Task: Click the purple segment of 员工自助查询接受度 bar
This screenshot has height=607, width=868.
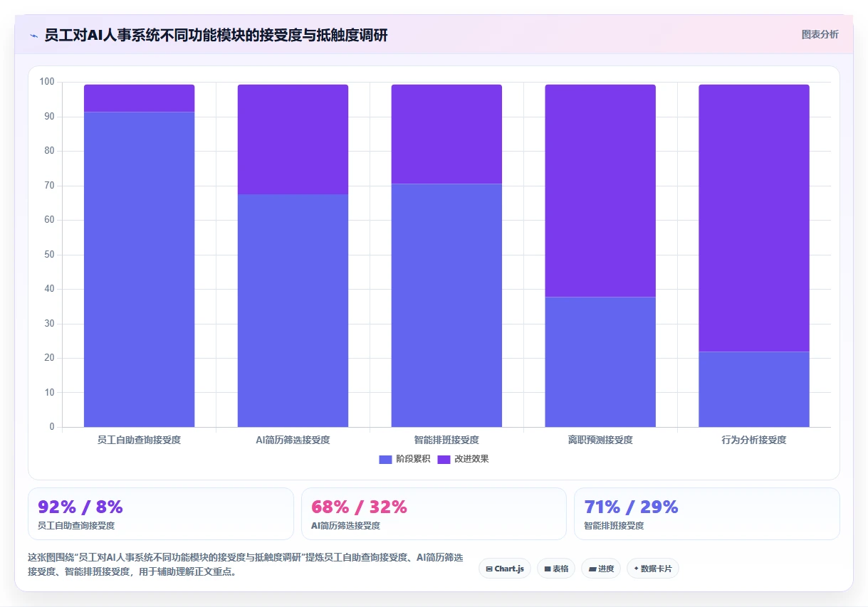Action: [x=139, y=98]
